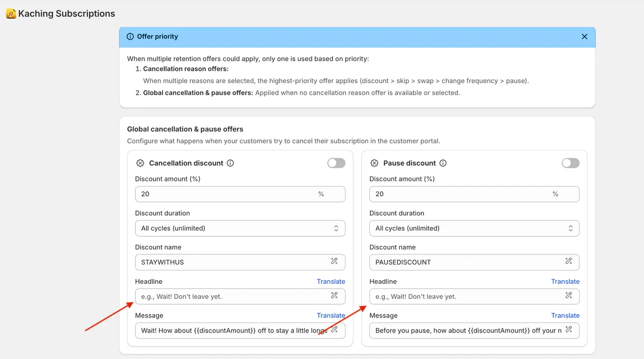Image resolution: width=644 pixels, height=359 pixels.
Task: Click Translate link for Cancellation discount Headline
Action: coord(331,281)
